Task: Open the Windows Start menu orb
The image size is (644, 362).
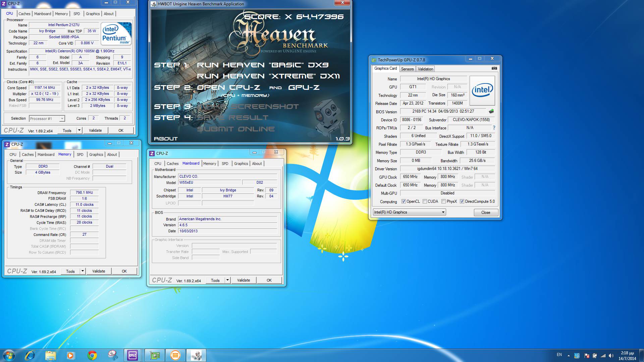Action: [x=9, y=355]
